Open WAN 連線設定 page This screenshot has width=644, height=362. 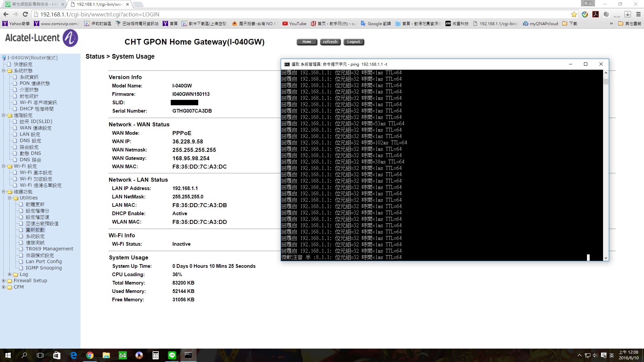tap(36, 128)
